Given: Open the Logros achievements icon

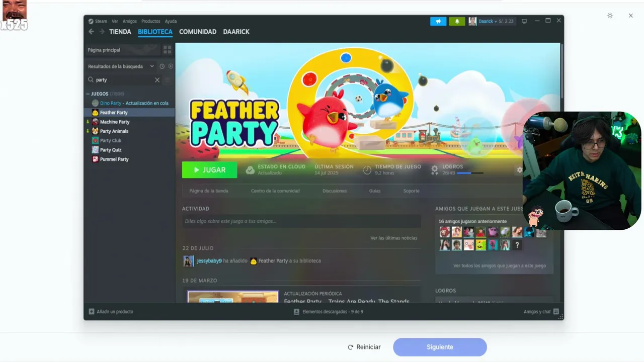Looking at the screenshot, I should point(435,170).
